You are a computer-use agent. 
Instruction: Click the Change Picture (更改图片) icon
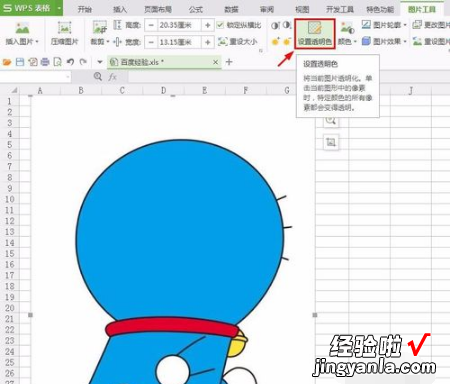(x=417, y=24)
